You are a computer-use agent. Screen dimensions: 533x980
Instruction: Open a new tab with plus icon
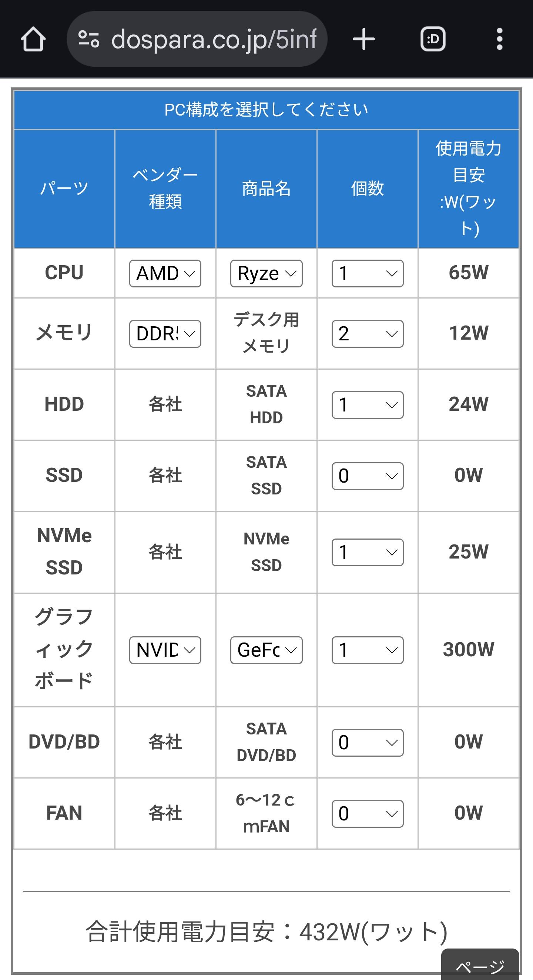click(364, 39)
